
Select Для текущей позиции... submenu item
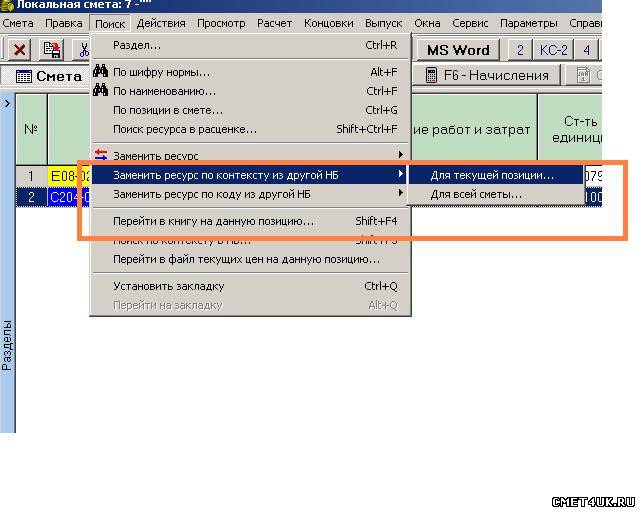point(496,175)
